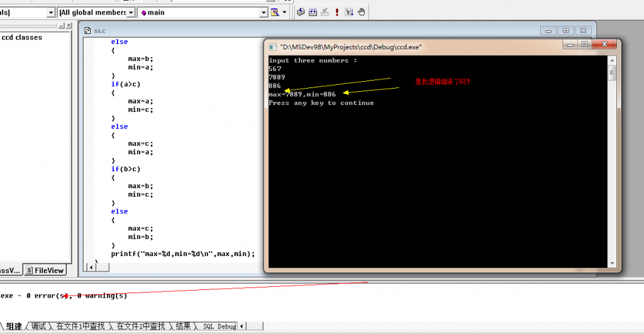Dock or float the workspace panel

click(x=61, y=25)
